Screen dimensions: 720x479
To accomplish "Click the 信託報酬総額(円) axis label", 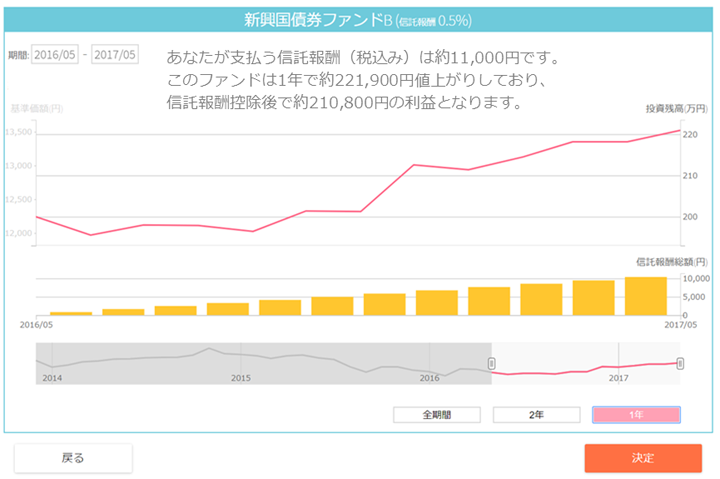I will (672, 261).
